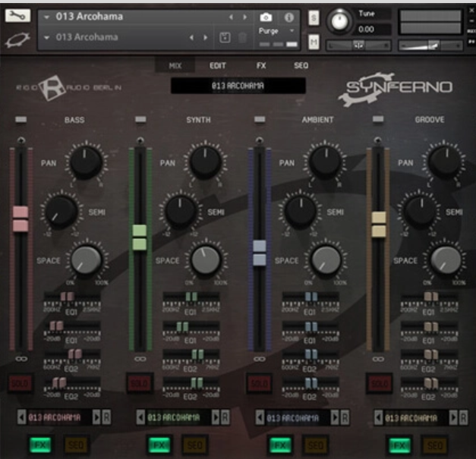476x459 pixels.
Task: Open the instrument info icon
Action: 288,17
